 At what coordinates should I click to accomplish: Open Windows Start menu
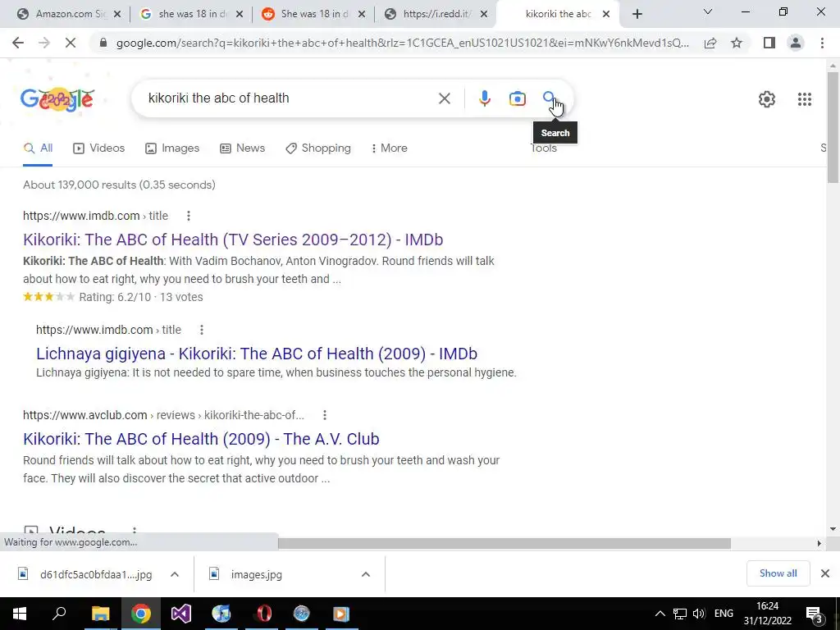(x=20, y=614)
